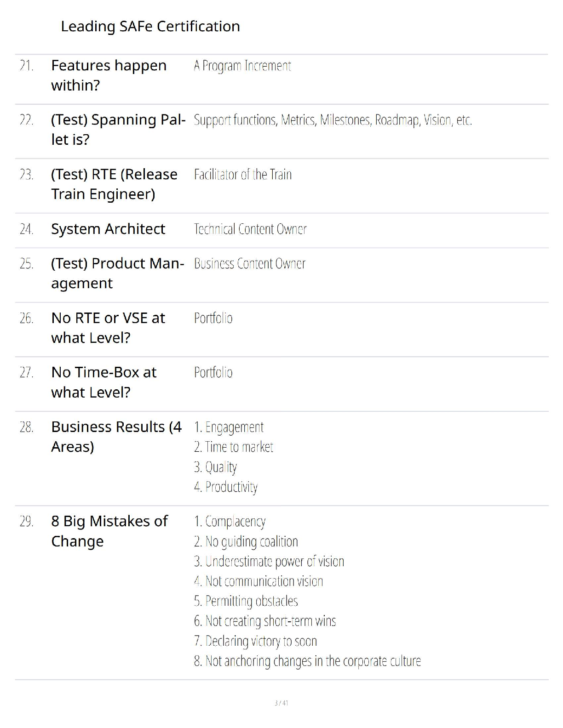Click the term "Features happen within?"
563x728 pixels.
pyautogui.click(x=109, y=75)
